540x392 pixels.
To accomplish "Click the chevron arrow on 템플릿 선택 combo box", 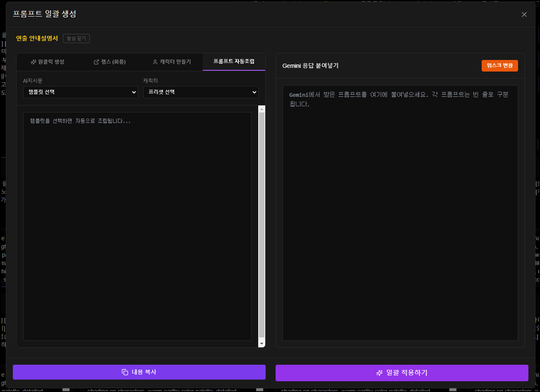I will 134,92.
